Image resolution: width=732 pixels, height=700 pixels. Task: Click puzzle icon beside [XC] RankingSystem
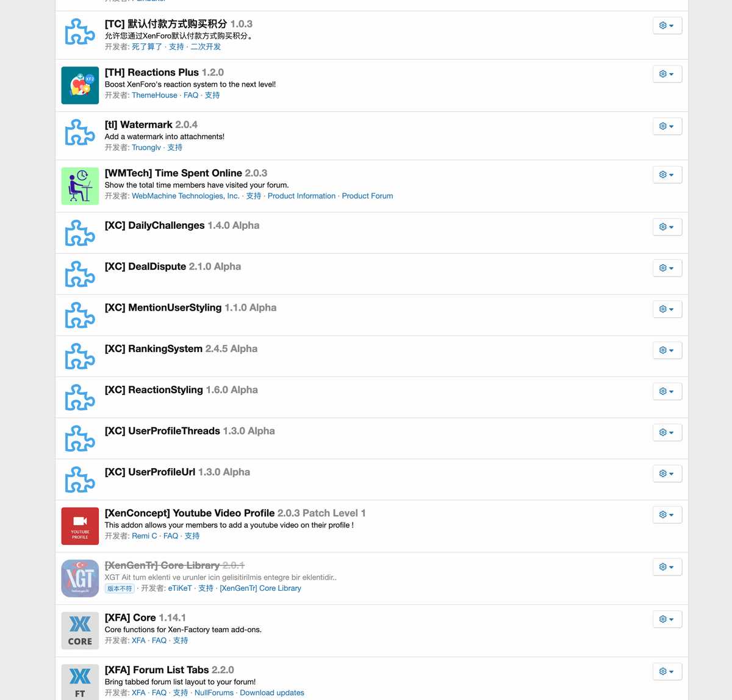pyautogui.click(x=80, y=356)
